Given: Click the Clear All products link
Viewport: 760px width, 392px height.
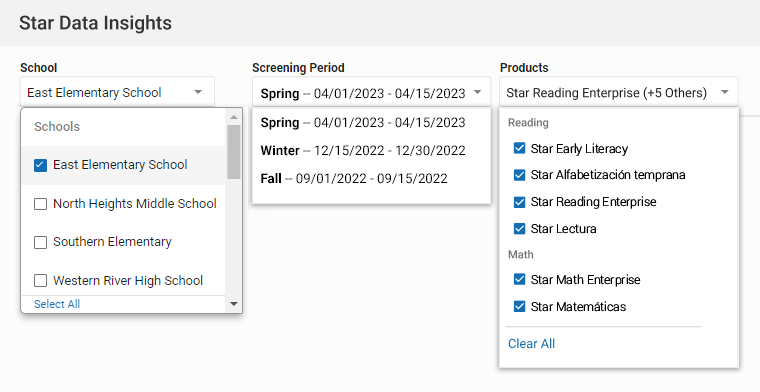Looking at the screenshot, I should (x=531, y=344).
